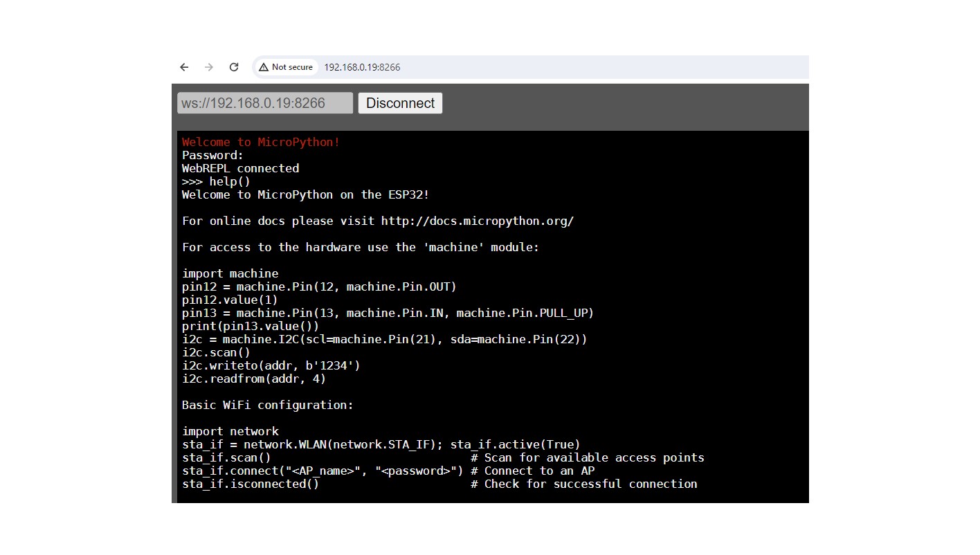Click the ws://192.168.0.19:8266 URL field
Image resolution: width=980 pixels, height=555 pixels.
(x=265, y=103)
